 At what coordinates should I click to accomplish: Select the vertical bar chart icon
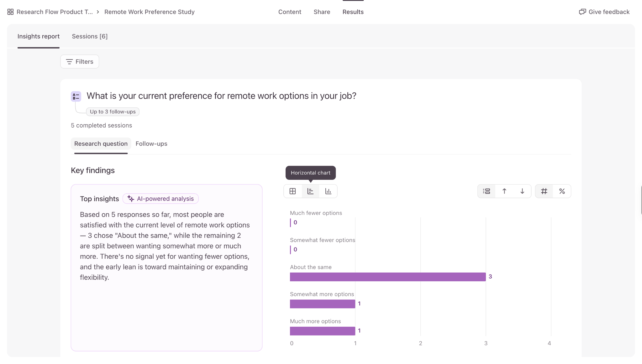[328, 191]
